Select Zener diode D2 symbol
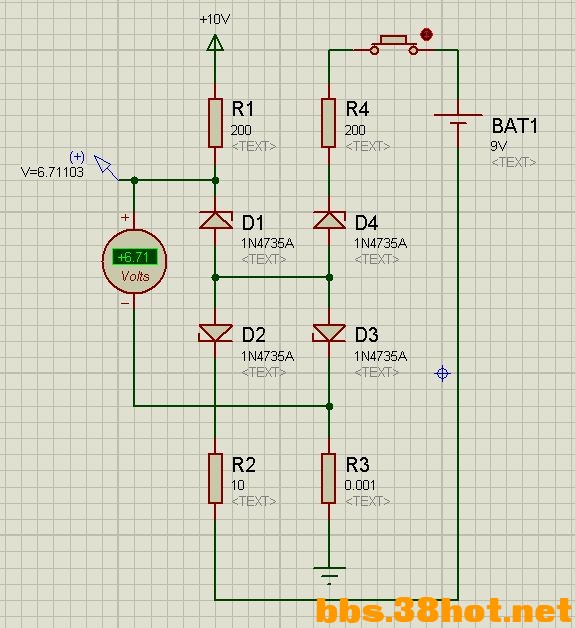This screenshot has width=575, height=628. pyautogui.click(x=215, y=333)
